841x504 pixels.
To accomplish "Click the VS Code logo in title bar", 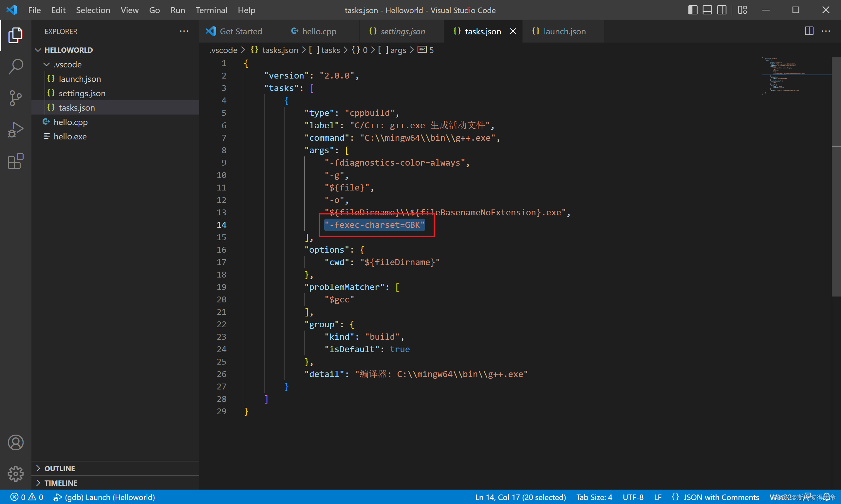I will pyautogui.click(x=11, y=10).
